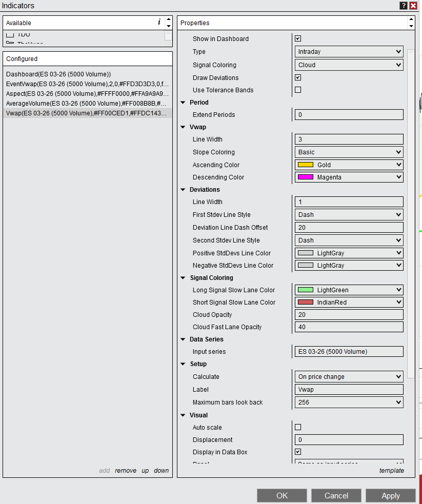Uncheck Draw Deviations checkbox
This screenshot has height=504, width=422.
point(298,78)
